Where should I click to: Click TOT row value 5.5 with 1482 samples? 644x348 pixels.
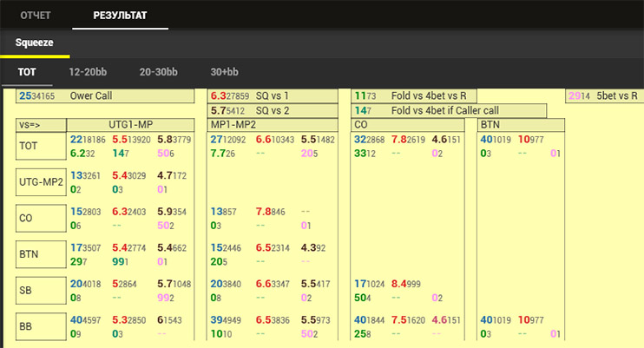(318, 140)
